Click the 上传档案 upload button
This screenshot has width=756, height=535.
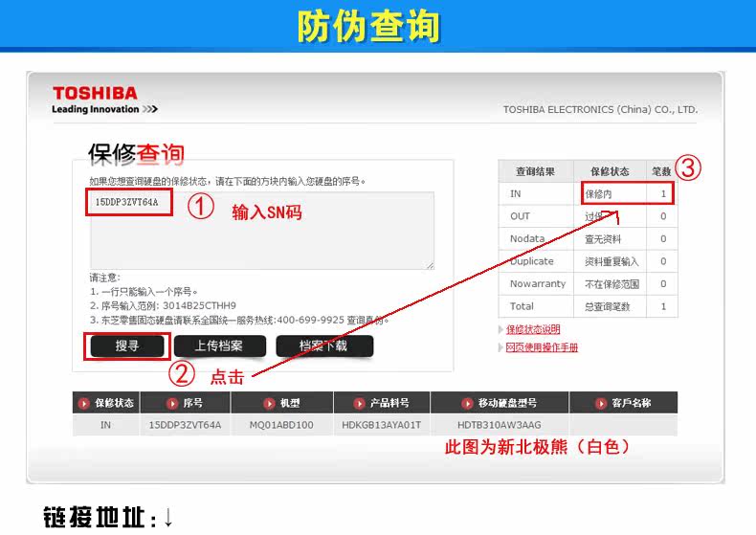220,346
